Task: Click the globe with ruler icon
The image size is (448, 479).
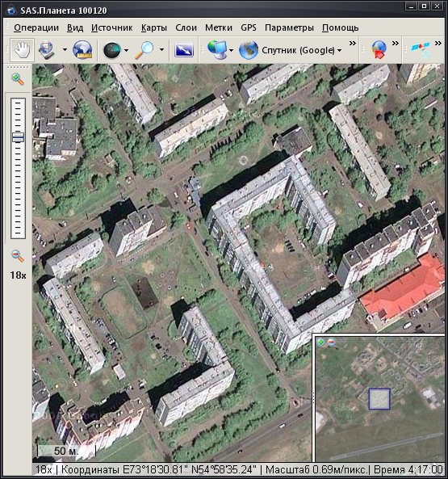Action: coord(82,50)
